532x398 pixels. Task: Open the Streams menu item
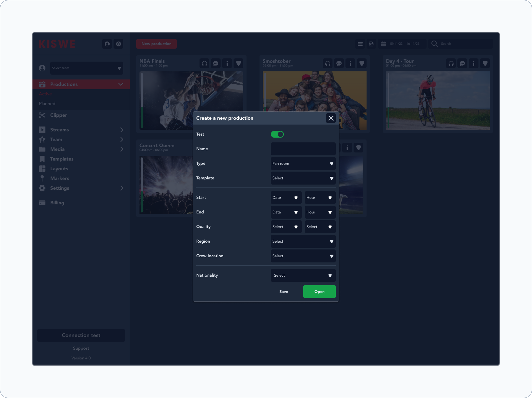pyautogui.click(x=81, y=130)
